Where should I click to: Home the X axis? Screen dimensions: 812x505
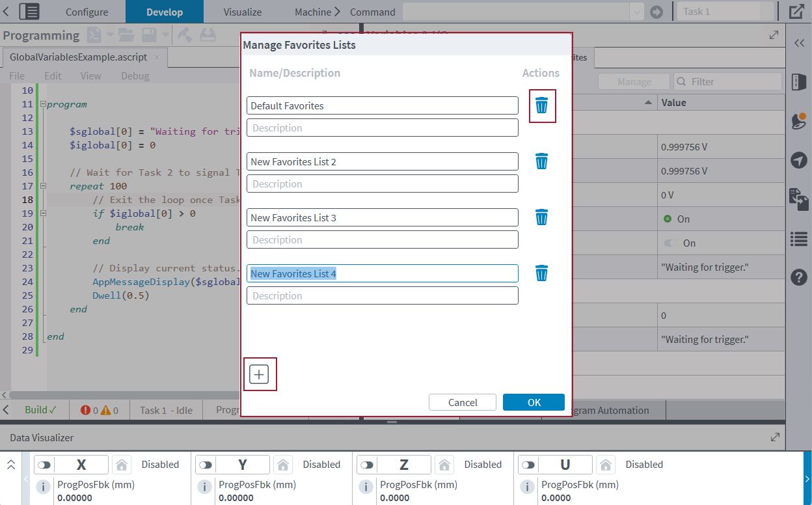click(x=120, y=465)
